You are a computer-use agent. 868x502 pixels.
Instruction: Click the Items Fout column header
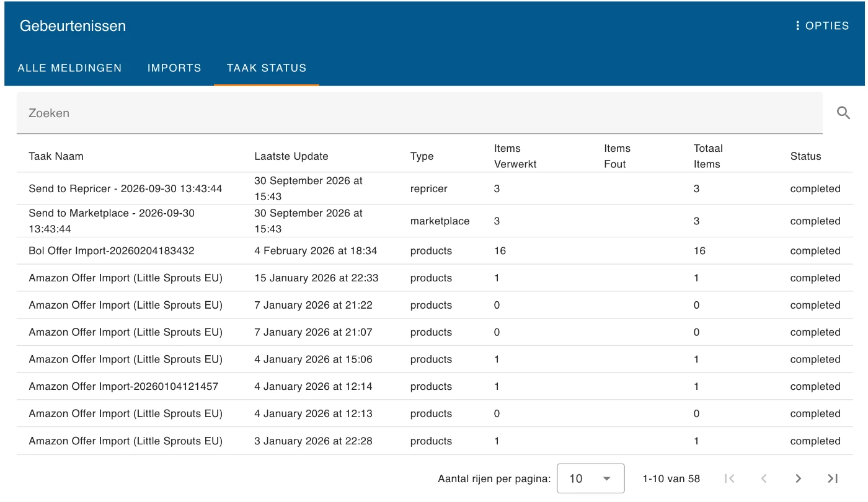pos(617,156)
